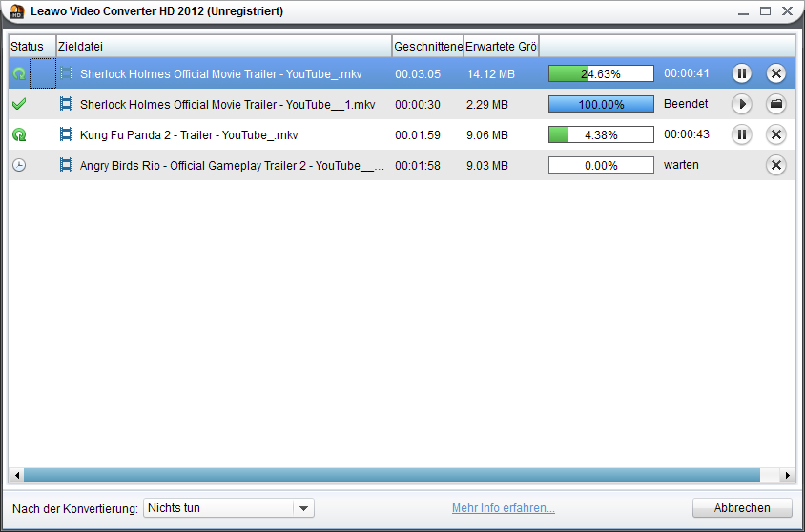The height and width of the screenshot is (532, 805).
Task: Click the remaining time 00:00:43
Action: [x=687, y=134]
